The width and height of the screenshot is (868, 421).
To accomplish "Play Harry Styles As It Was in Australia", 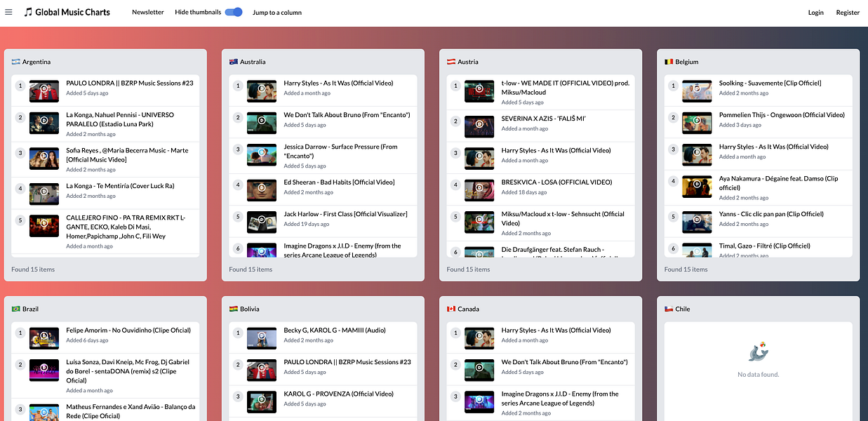I will tap(262, 90).
